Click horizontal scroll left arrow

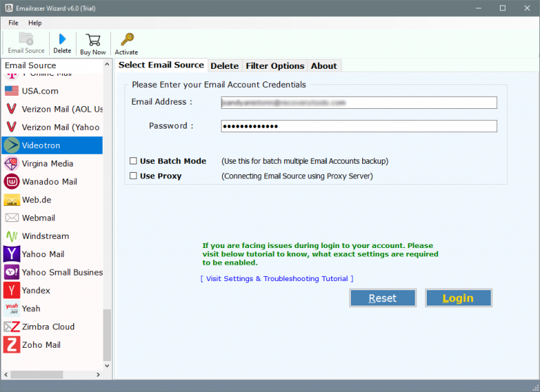6,374
